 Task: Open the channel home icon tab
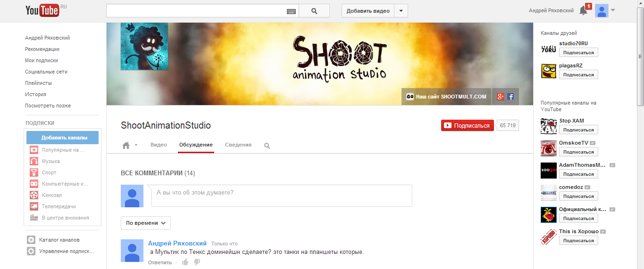(126, 145)
